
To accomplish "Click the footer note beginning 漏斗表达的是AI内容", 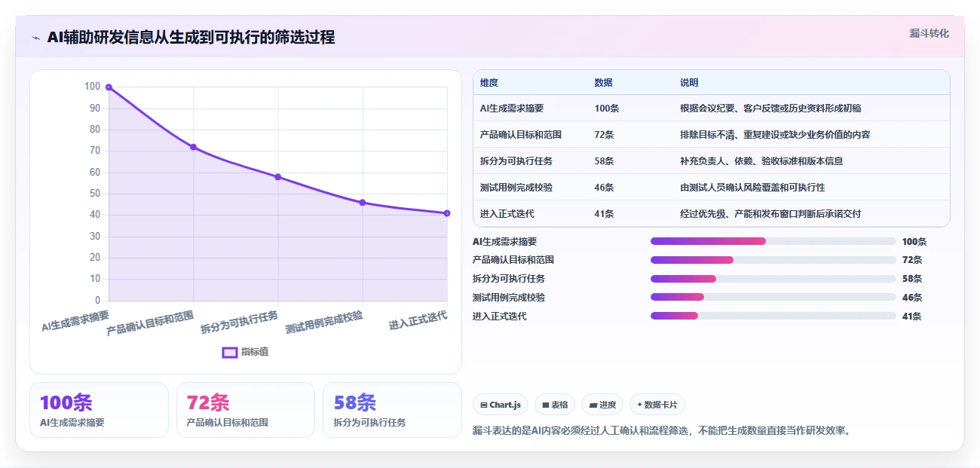I will tap(661, 431).
